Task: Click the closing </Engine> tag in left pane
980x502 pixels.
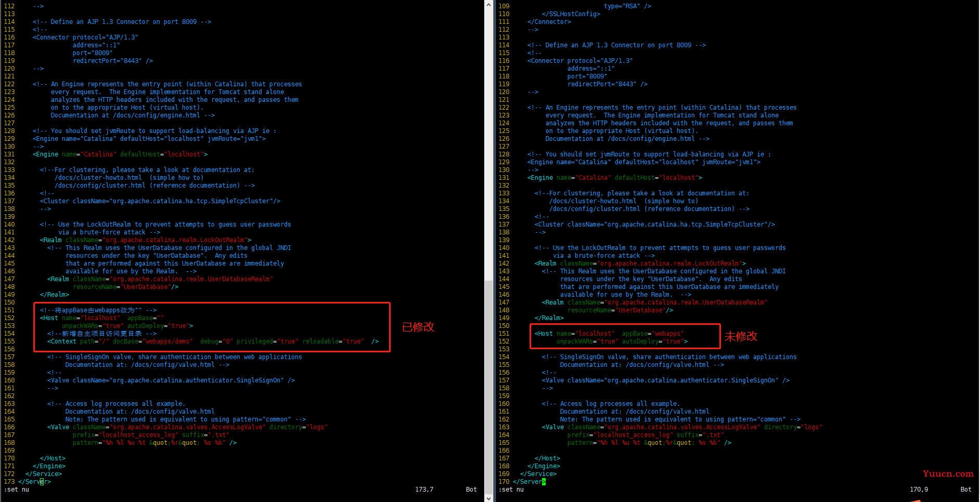Action: coord(49,466)
